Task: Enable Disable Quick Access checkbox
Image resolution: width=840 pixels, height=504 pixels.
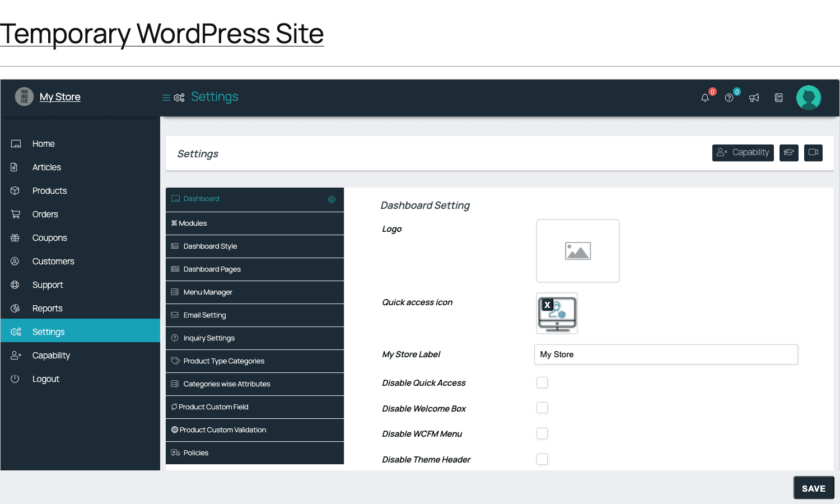Action: click(542, 382)
